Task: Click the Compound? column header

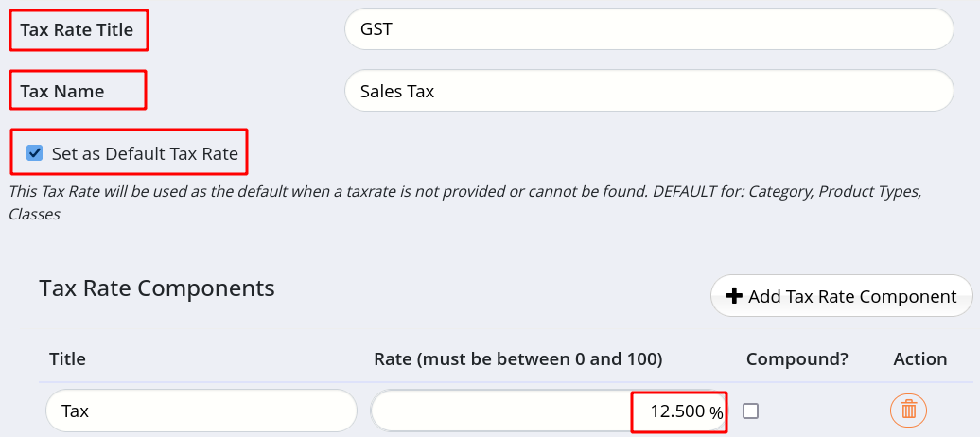Action: pos(796,358)
